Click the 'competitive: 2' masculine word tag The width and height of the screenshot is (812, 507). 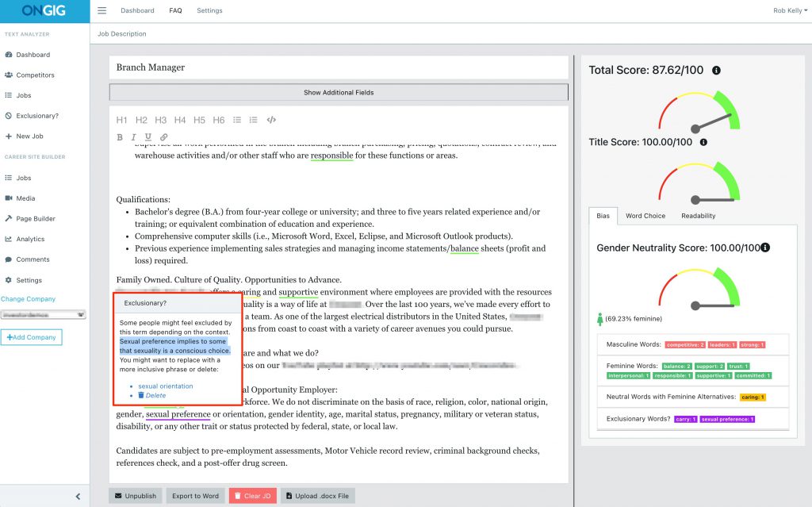click(x=685, y=344)
